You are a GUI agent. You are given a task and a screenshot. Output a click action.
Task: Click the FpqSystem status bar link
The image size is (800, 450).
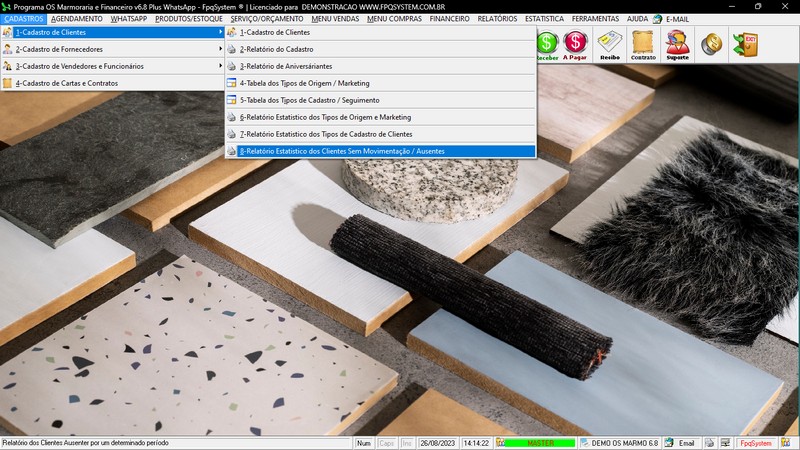tap(755, 442)
